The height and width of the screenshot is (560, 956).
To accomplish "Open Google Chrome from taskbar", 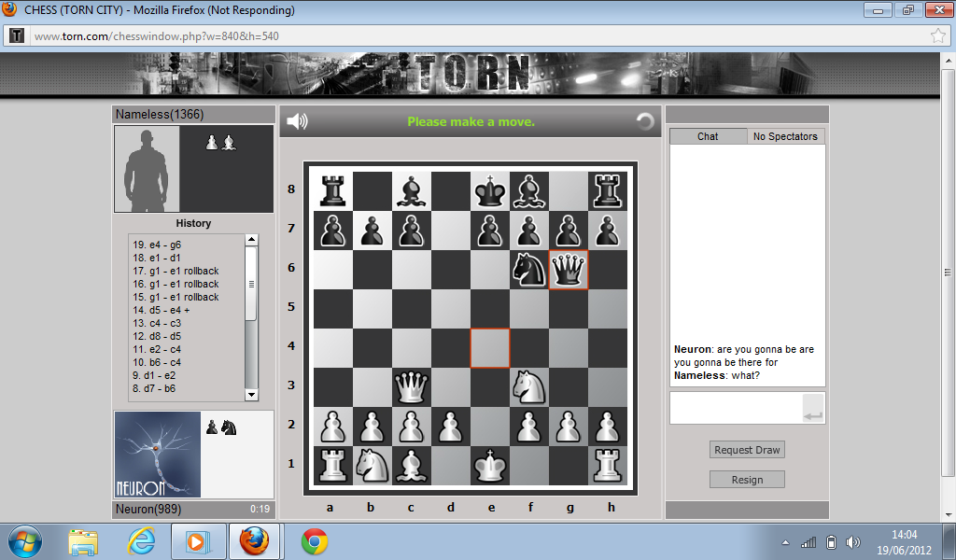I will [315, 541].
